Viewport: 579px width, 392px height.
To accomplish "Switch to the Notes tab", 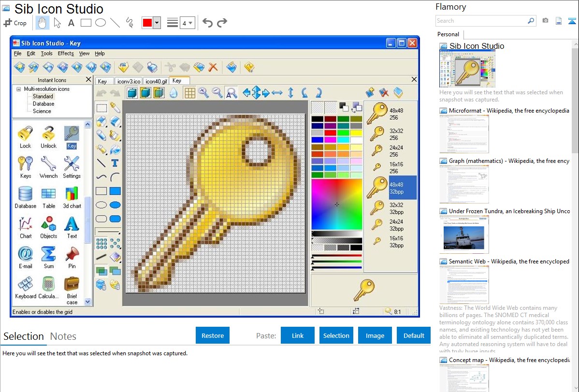I will 63,336.
